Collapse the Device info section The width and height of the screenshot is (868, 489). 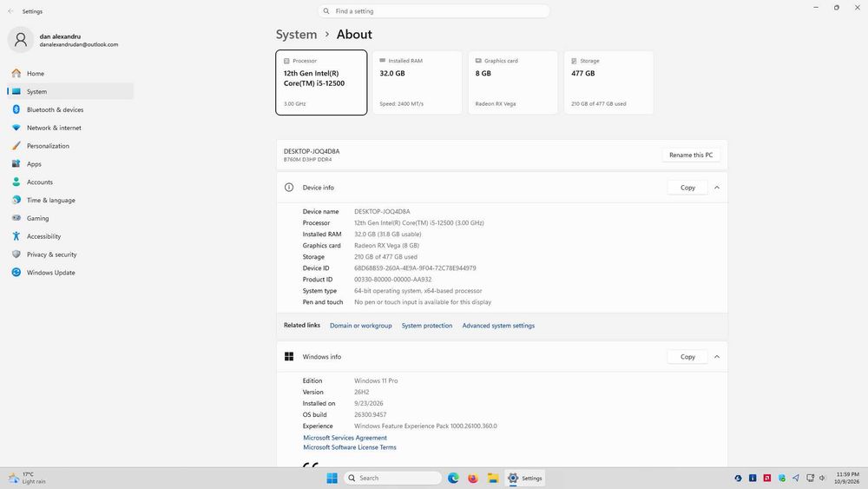tap(717, 188)
